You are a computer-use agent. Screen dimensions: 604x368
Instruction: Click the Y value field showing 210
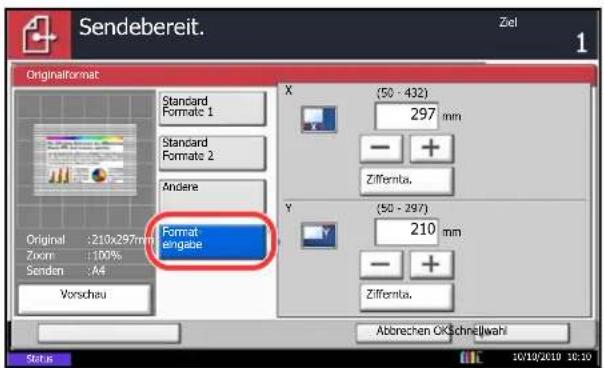tap(406, 231)
